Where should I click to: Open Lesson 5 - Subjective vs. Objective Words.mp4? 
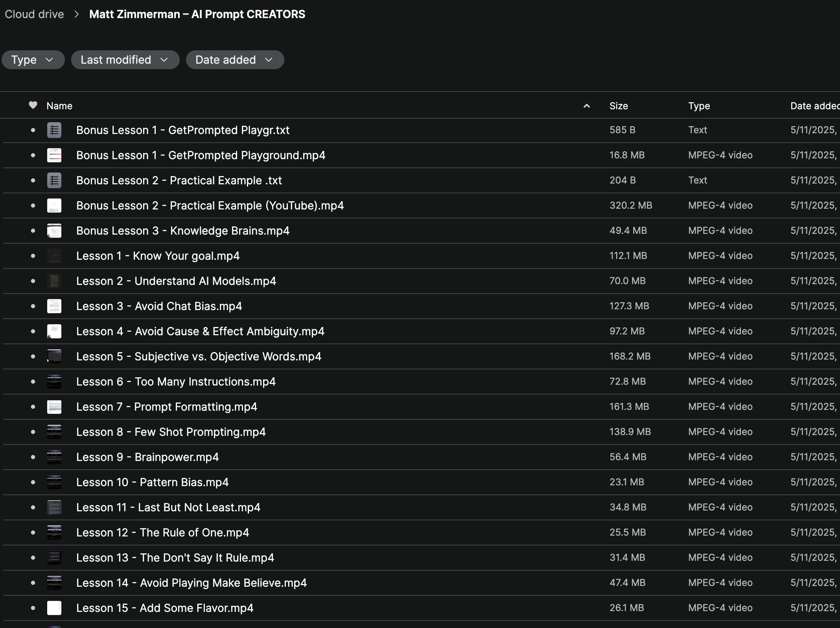click(x=199, y=356)
